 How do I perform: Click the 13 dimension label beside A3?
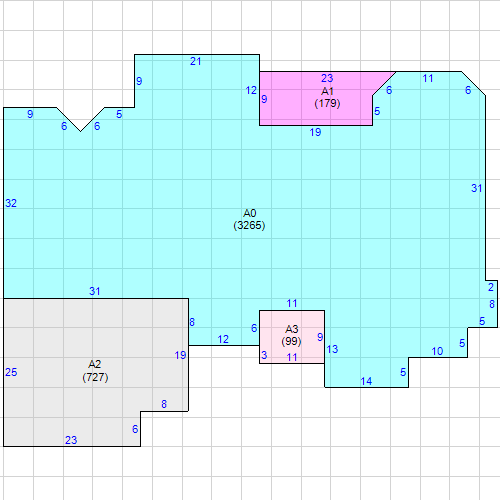[x=332, y=349]
